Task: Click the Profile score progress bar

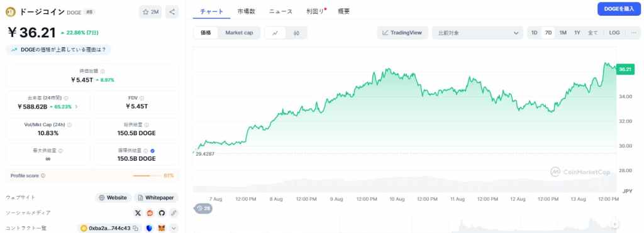Action: tap(147, 176)
